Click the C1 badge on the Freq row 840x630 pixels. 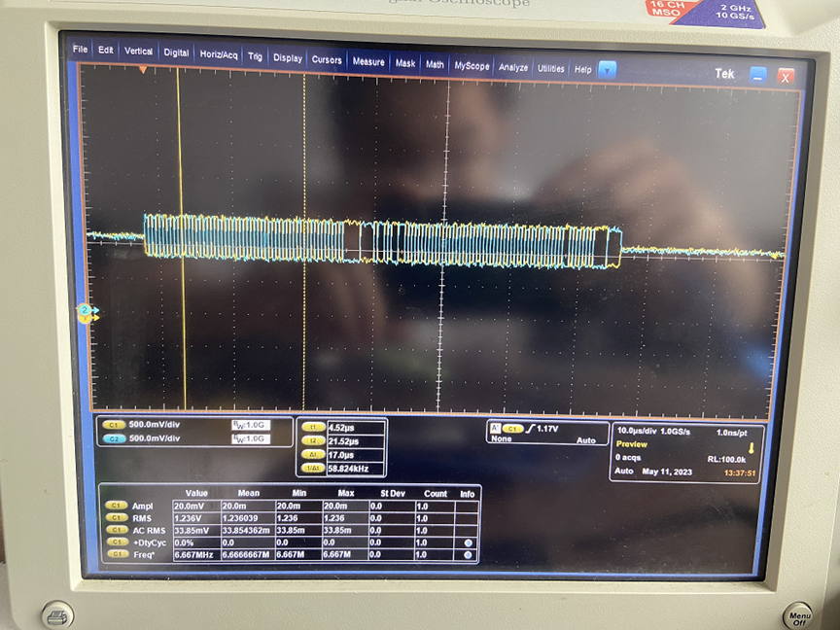coord(116,554)
